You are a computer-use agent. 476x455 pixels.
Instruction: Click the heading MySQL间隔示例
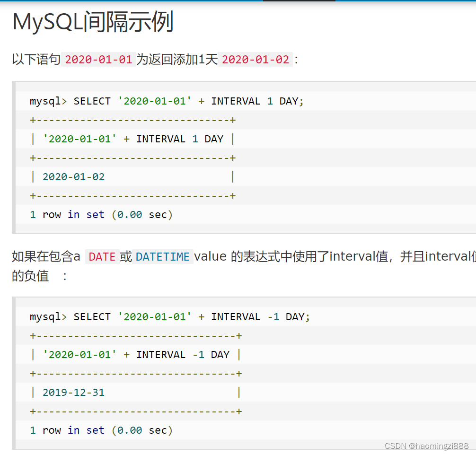coord(93,22)
